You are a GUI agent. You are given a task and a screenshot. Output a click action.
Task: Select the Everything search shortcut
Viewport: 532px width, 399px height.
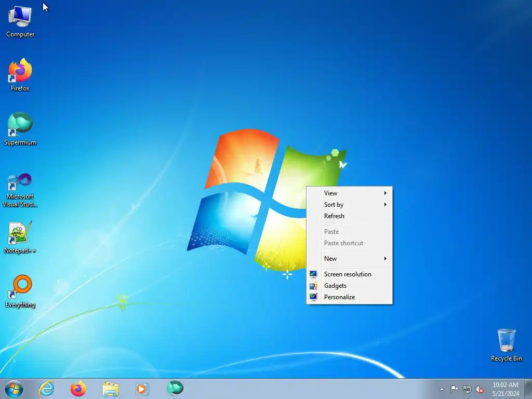20,291
